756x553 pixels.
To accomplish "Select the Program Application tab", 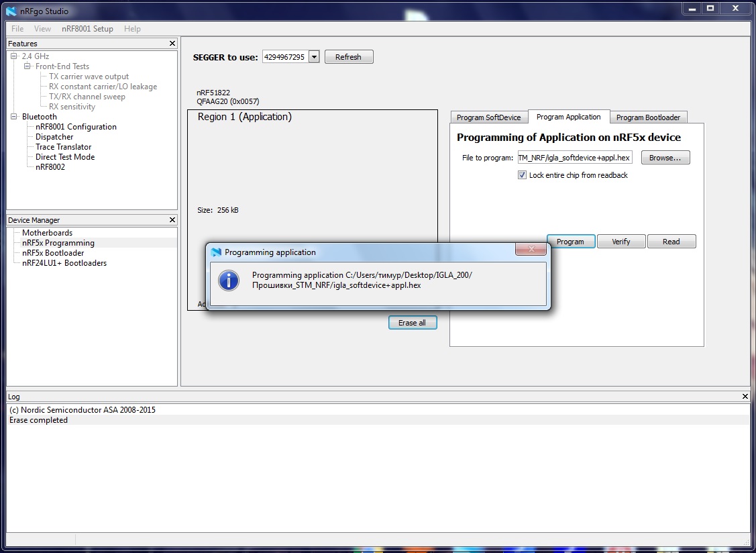I will 568,117.
